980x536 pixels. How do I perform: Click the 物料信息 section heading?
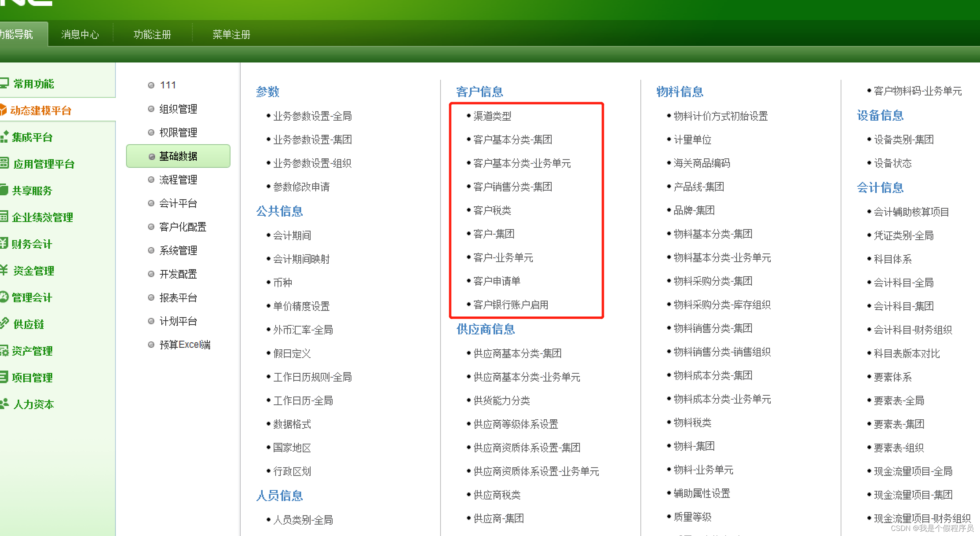pos(680,92)
